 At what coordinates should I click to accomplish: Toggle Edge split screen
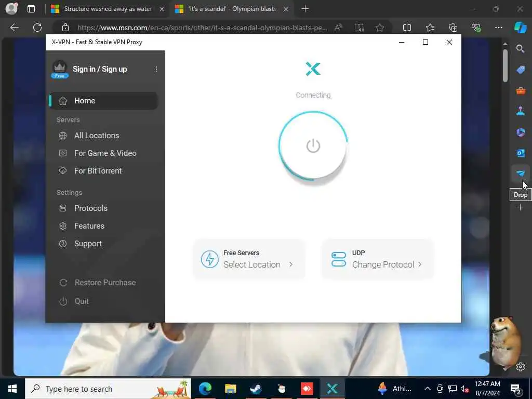(x=407, y=28)
